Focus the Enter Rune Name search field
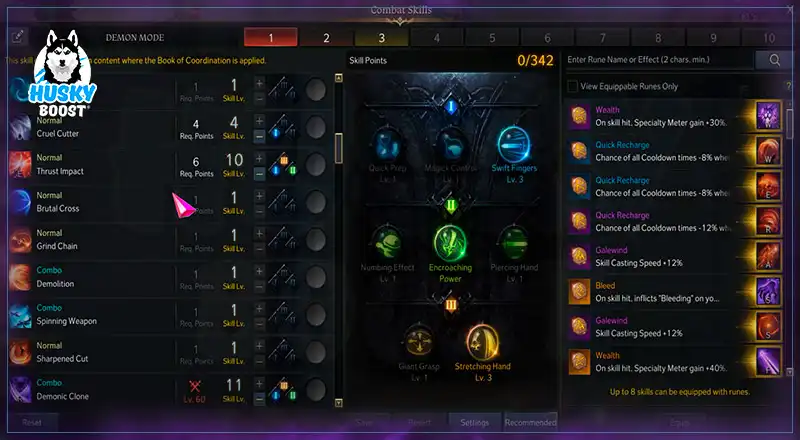800x440 pixels. 659,60
